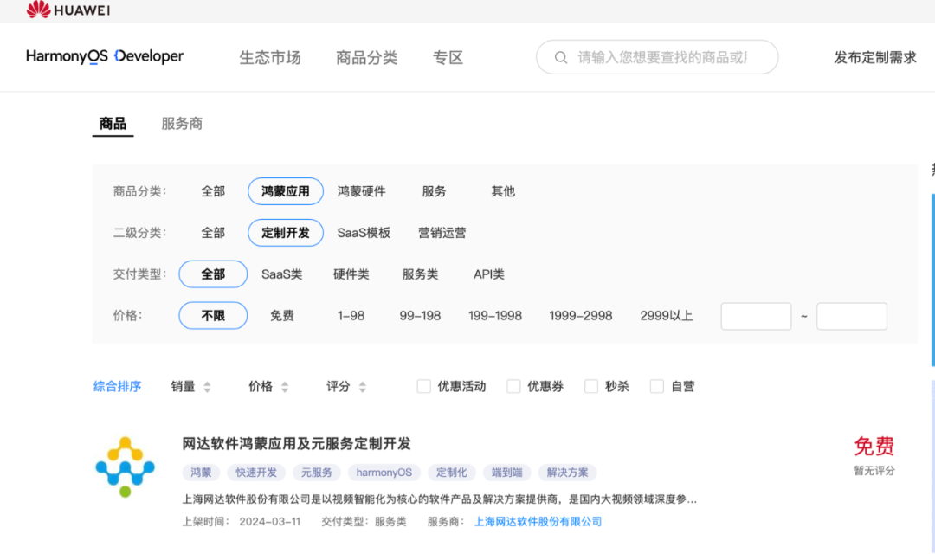Screen dimensions: 935x560
Task: Open the HarmonyOS Developer home logo
Action: (x=105, y=56)
